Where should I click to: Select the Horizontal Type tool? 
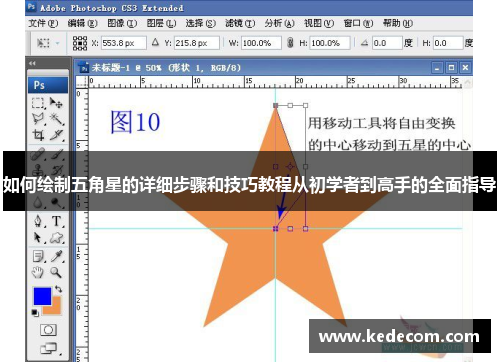56,221
